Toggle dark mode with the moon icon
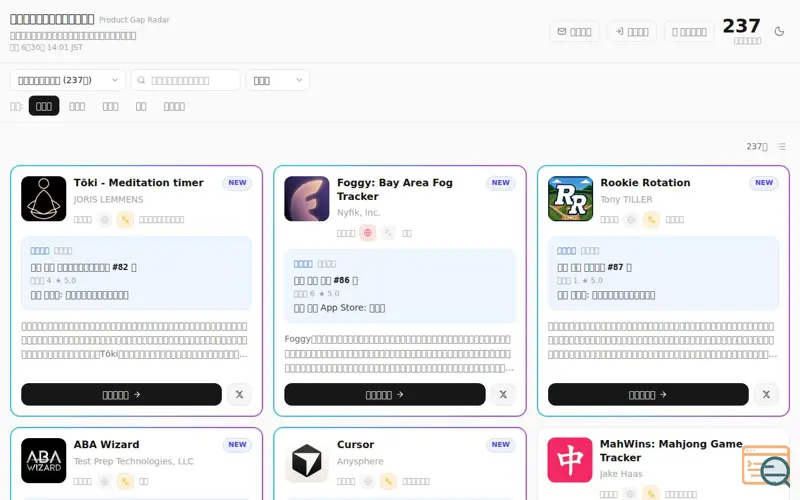The height and width of the screenshot is (500, 800). coord(779,32)
